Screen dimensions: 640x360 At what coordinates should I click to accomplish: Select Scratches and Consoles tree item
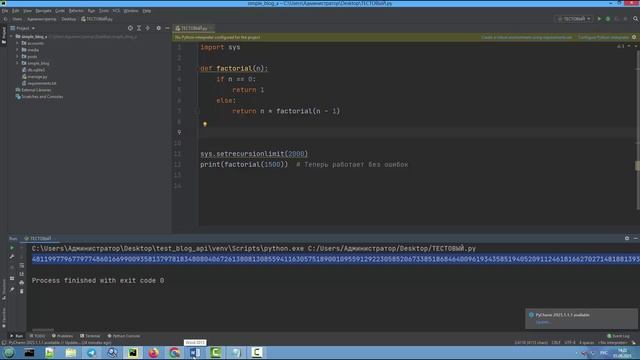[39, 97]
